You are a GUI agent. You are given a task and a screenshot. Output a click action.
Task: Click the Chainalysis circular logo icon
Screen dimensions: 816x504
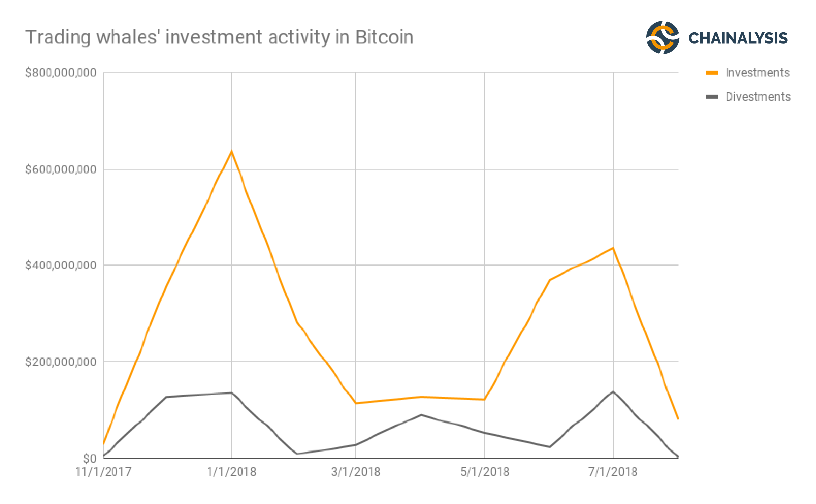tap(663, 37)
